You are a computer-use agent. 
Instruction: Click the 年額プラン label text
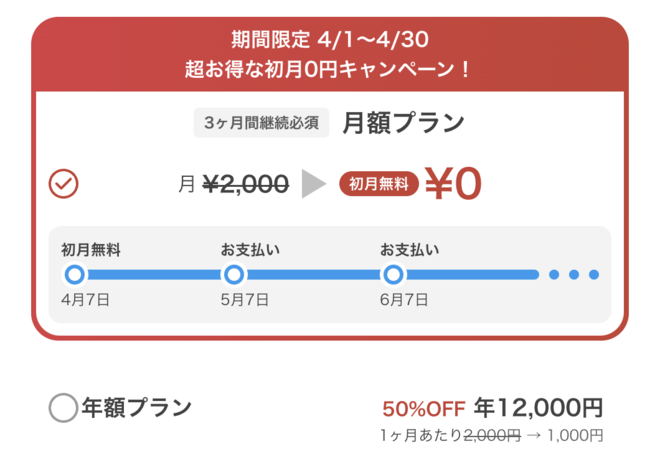pyautogui.click(x=136, y=407)
